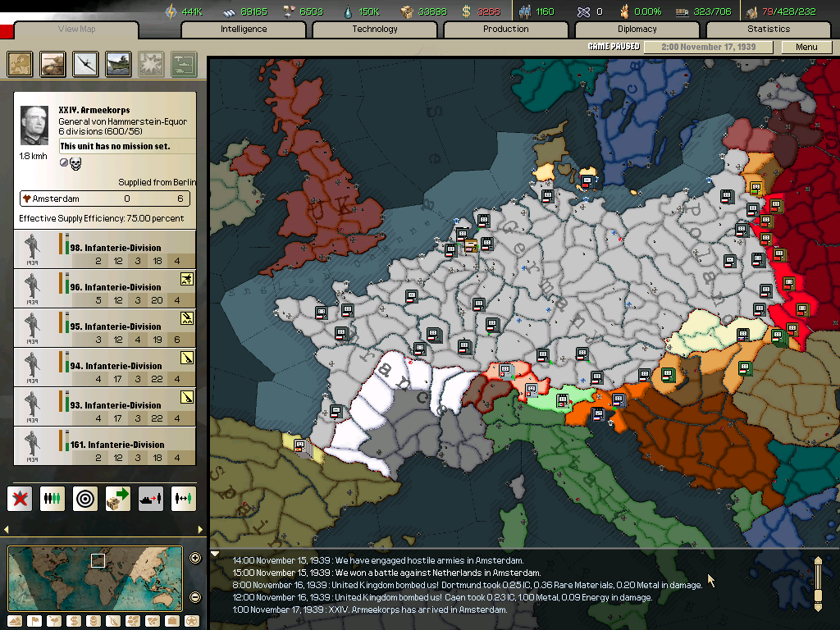Click the swap soldiers double-arrow button
Viewport: 840px width, 630px height.
[183, 499]
